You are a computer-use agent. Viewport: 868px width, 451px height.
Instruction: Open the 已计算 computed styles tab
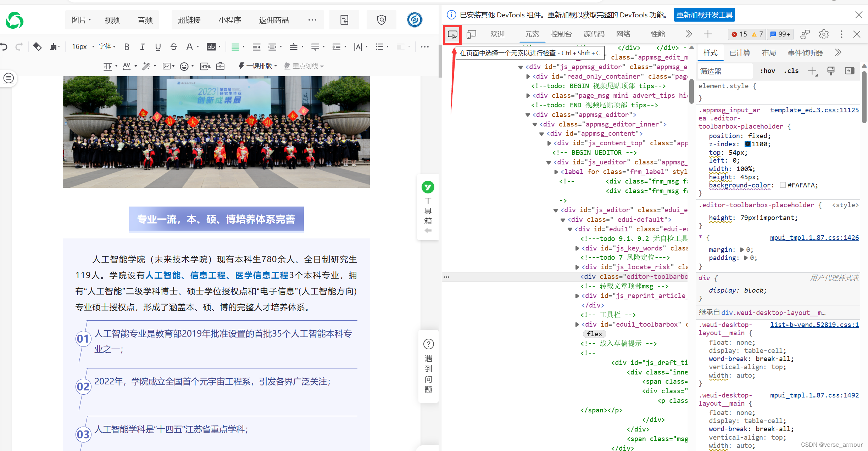pos(740,53)
